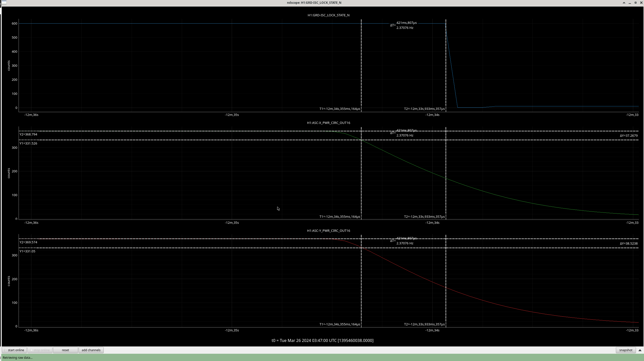Click the start online play button
This screenshot has width=644, height=361.
coord(14,350)
